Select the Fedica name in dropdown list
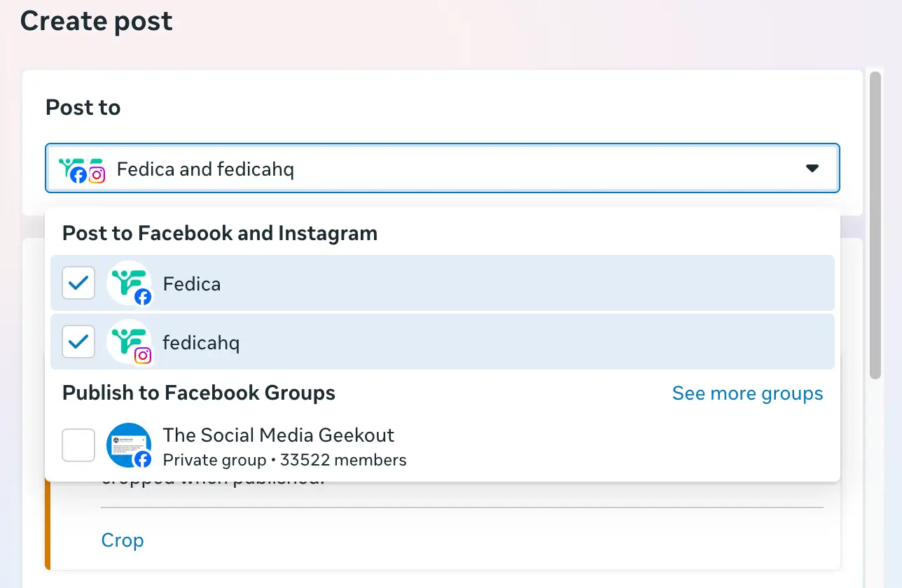This screenshot has width=902, height=588. pyautogui.click(x=192, y=283)
